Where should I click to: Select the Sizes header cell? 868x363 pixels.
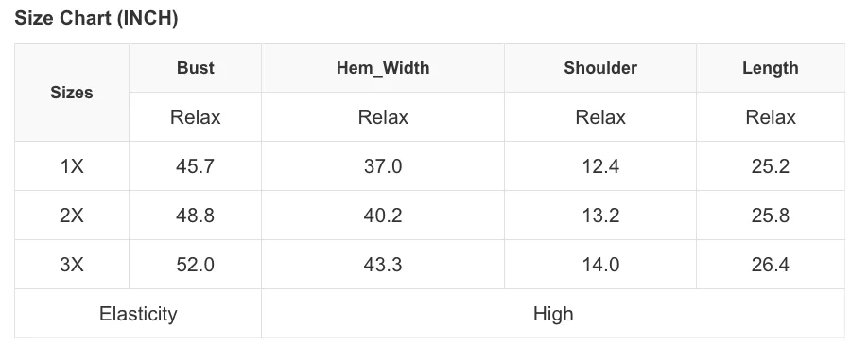(x=72, y=93)
